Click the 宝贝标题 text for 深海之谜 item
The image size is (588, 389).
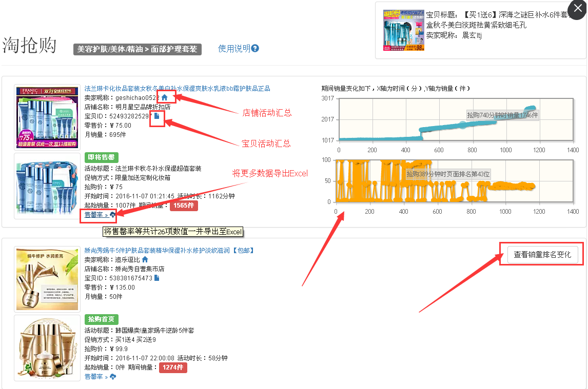tap(497, 19)
